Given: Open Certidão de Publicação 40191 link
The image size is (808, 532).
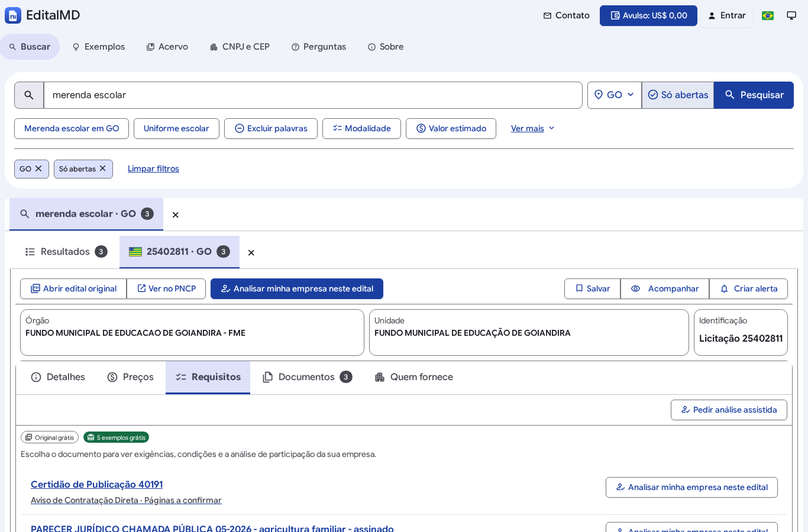Looking at the screenshot, I should 97,485.
